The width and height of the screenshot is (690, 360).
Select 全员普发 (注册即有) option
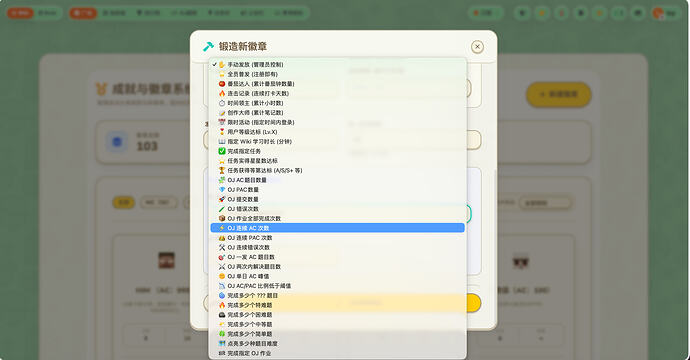click(x=338, y=74)
